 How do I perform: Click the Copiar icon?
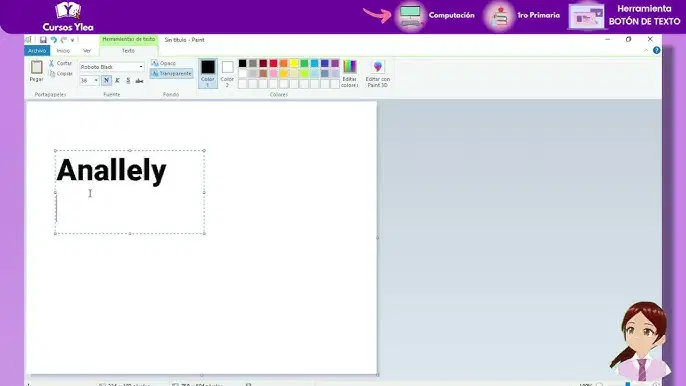point(52,74)
